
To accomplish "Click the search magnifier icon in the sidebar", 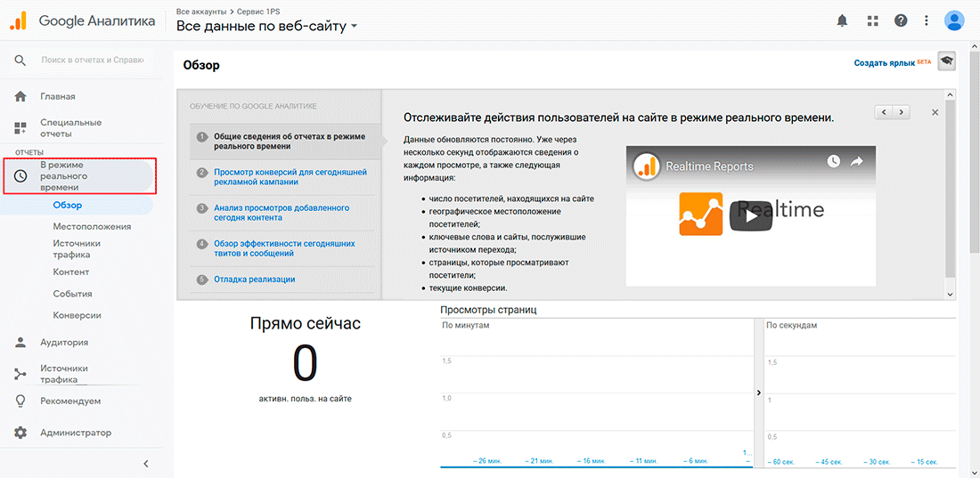I will [20, 60].
